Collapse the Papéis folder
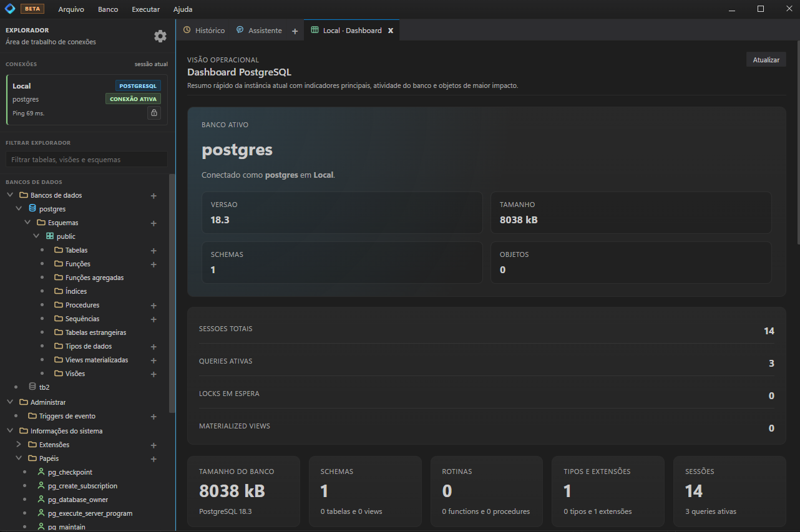800x532 pixels. click(x=18, y=459)
